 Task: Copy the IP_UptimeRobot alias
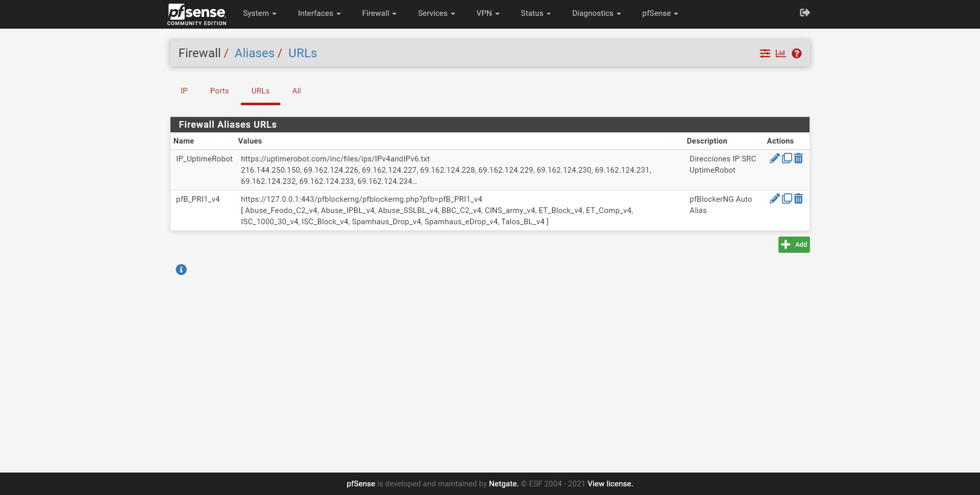[x=787, y=158]
